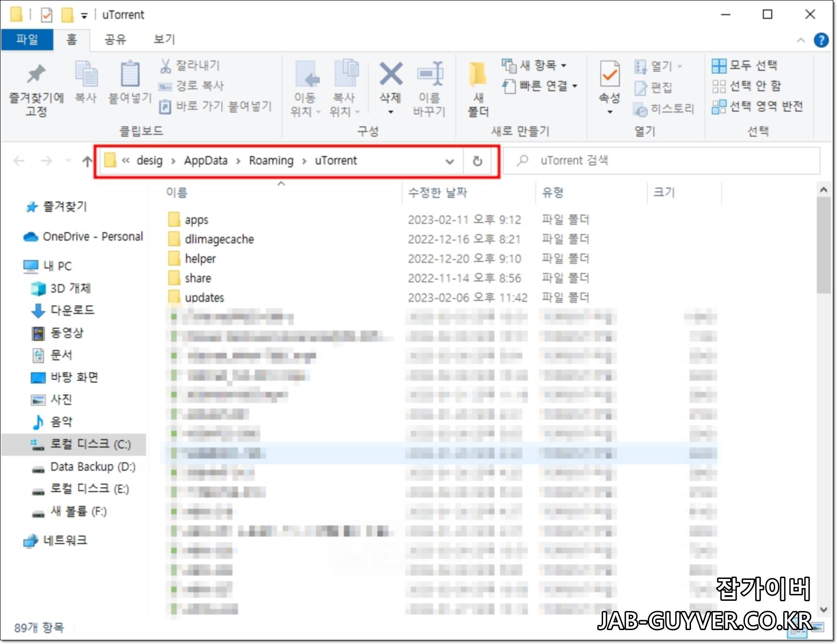Select the updates folder
This screenshot has width=837, height=644.
click(196, 297)
